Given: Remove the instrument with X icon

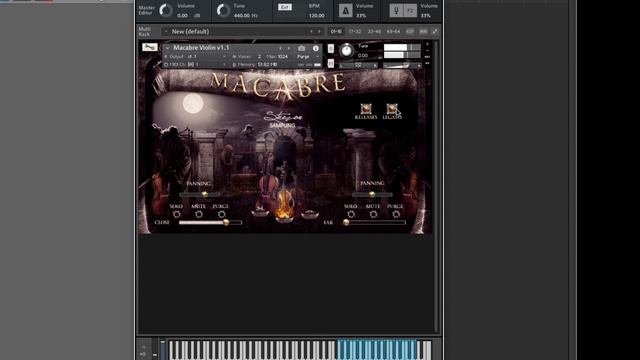Looking at the screenshot, I should 427,44.
